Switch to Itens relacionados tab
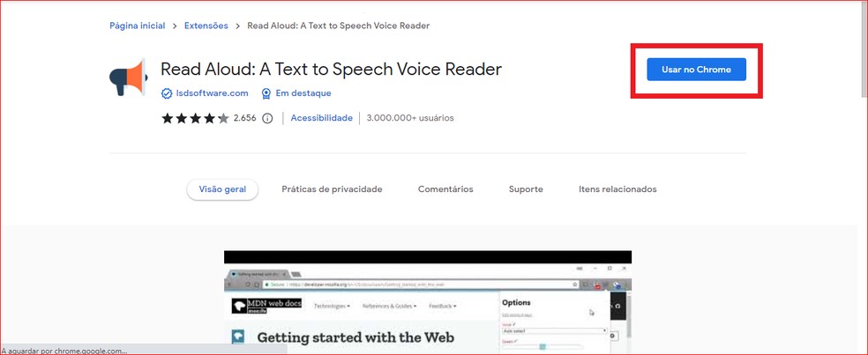This screenshot has height=355, width=868. pos(617,189)
